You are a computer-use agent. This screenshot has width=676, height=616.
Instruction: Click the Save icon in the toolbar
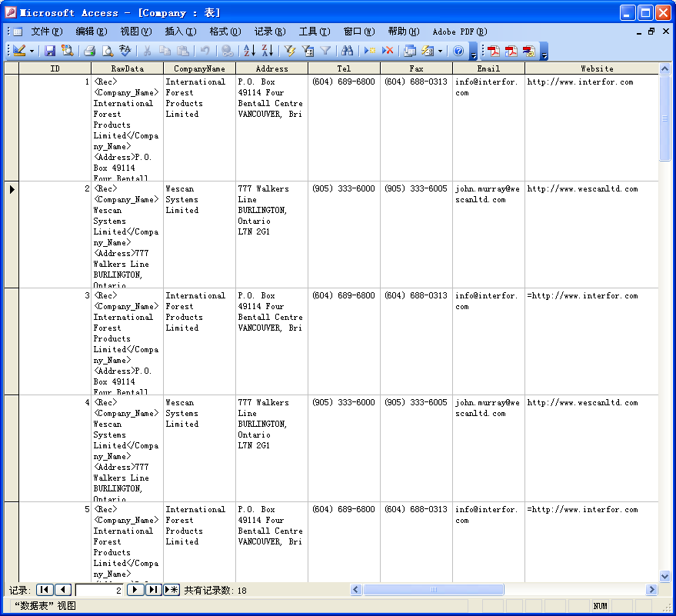(50, 51)
